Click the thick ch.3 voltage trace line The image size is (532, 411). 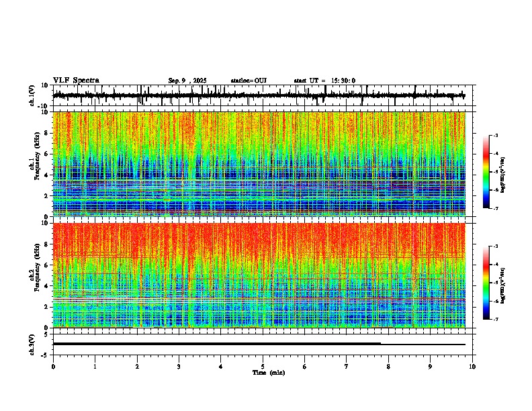[x=217, y=344]
